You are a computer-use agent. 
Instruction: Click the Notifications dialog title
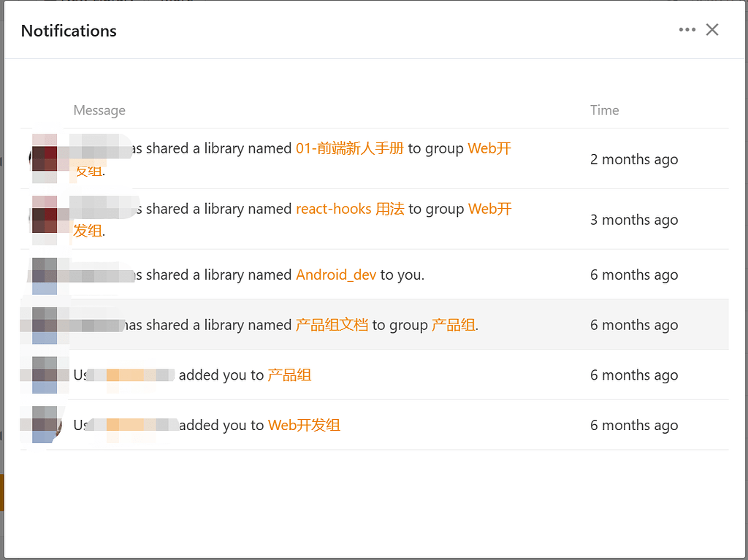pyautogui.click(x=68, y=31)
